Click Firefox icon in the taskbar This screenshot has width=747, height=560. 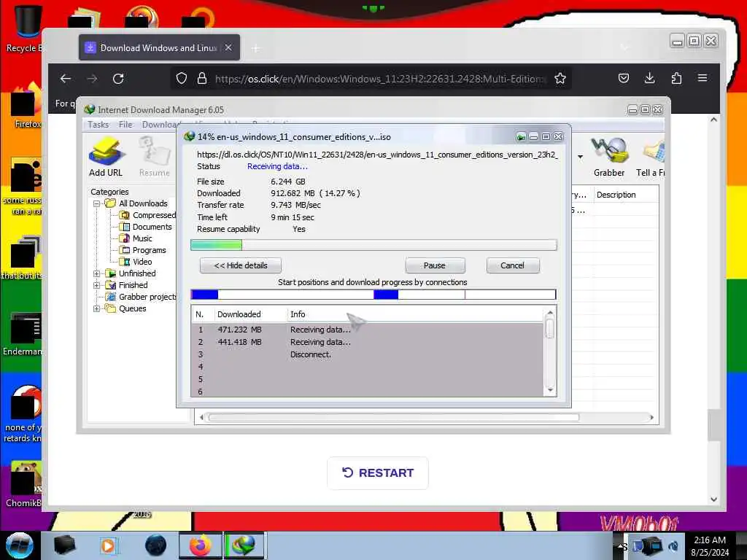pos(201,545)
